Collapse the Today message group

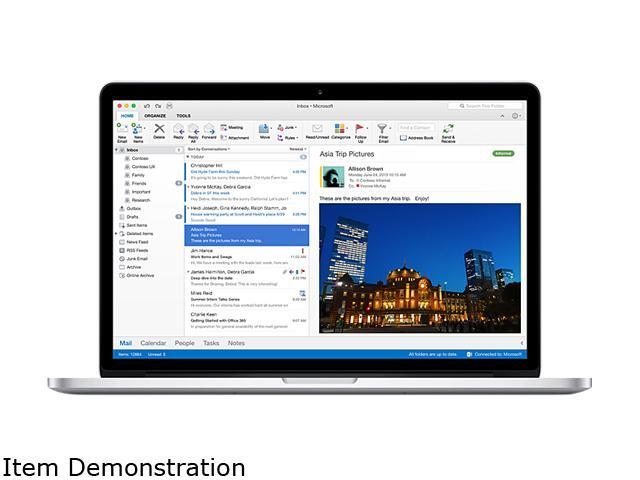pos(188,157)
